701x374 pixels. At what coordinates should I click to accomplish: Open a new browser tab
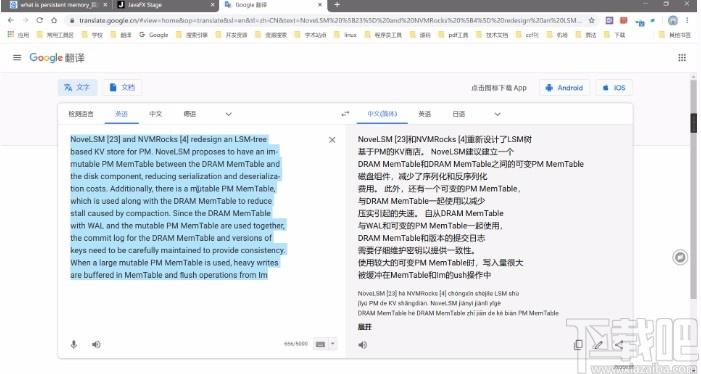(x=337, y=4)
